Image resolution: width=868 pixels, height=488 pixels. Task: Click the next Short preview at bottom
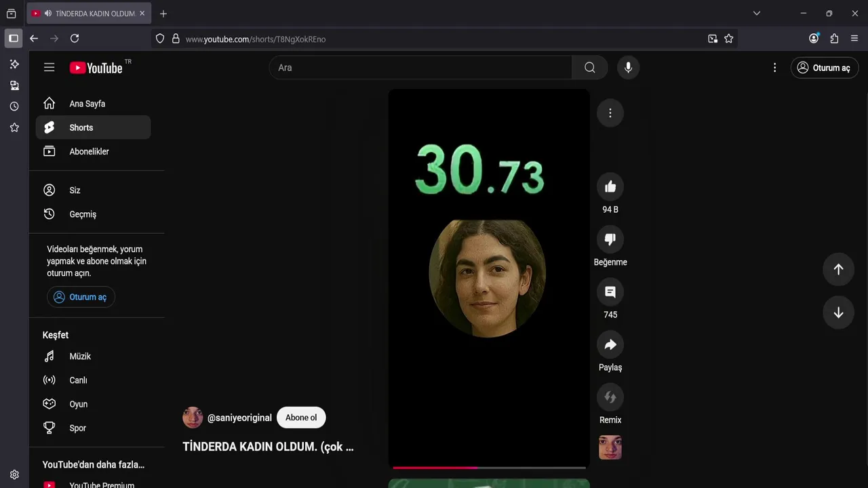[x=489, y=483]
